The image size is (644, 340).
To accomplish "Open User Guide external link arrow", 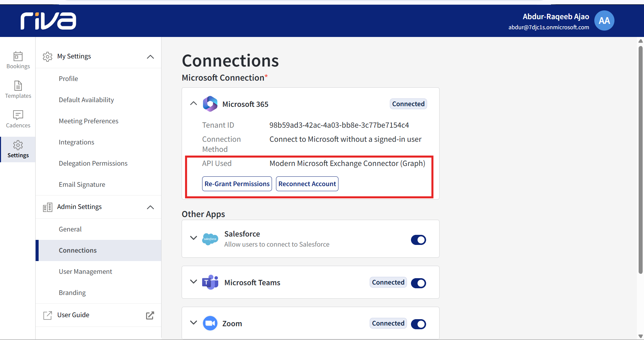I will (x=150, y=315).
